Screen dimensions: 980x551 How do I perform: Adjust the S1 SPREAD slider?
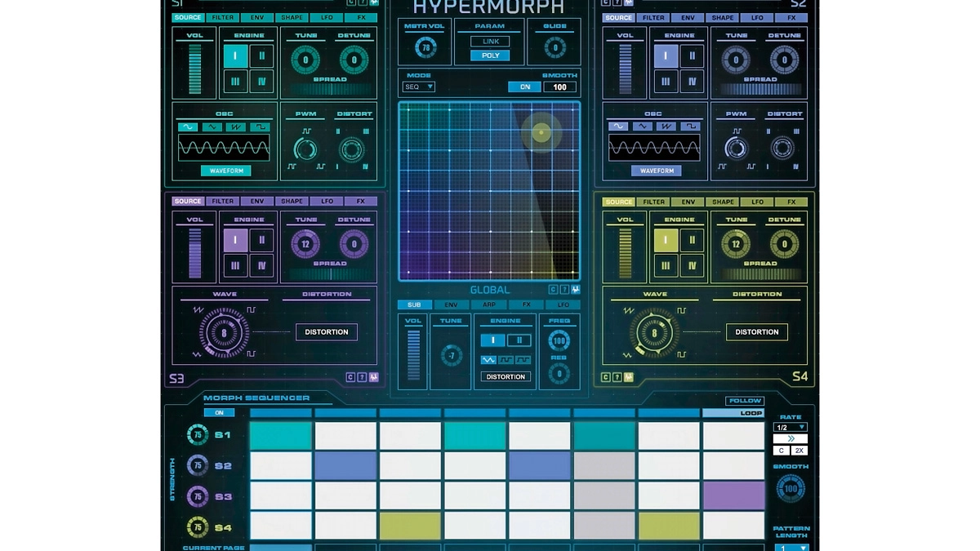click(329, 89)
